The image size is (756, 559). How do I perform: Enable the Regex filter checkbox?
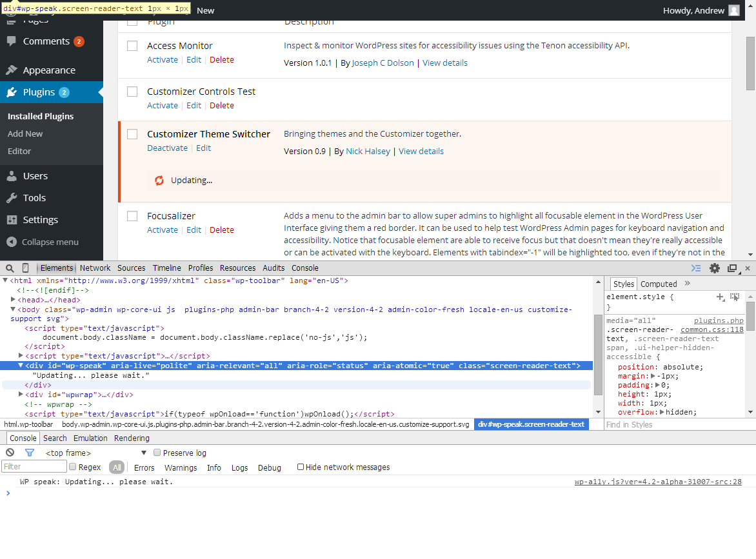(x=73, y=466)
